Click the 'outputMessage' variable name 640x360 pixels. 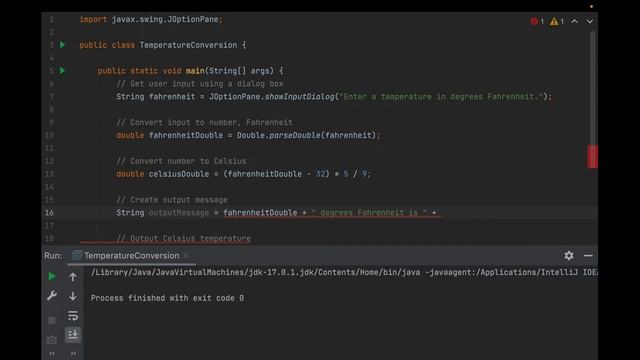pos(179,213)
